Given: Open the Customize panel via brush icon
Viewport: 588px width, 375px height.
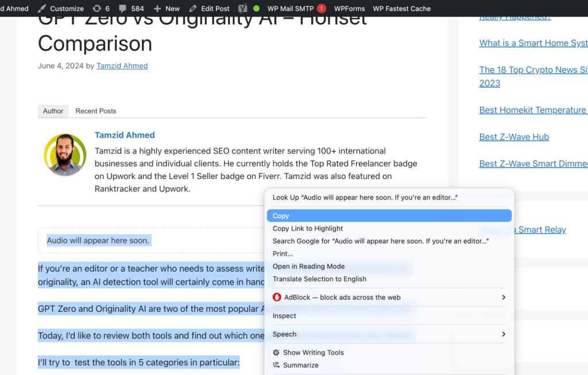Looking at the screenshot, I should (x=42, y=8).
